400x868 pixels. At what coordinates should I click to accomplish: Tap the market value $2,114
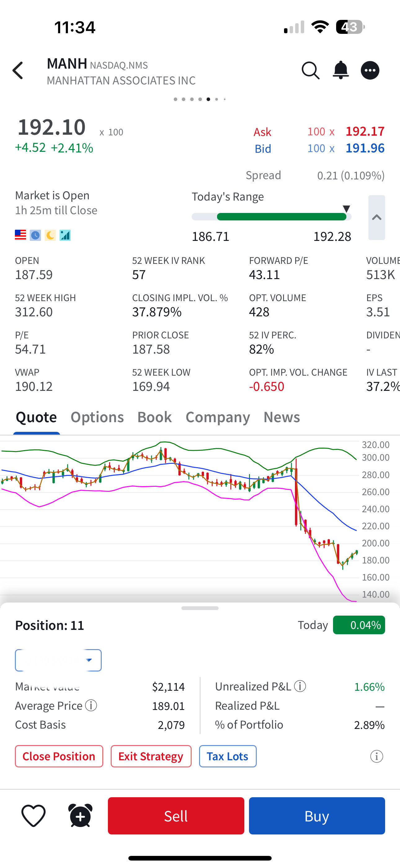(x=168, y=686)
